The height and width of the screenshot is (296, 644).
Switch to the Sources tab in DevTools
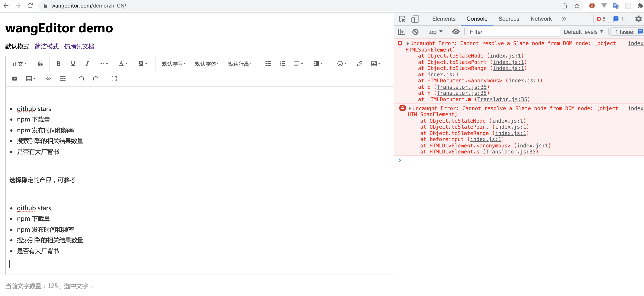[x=509, y=19]
